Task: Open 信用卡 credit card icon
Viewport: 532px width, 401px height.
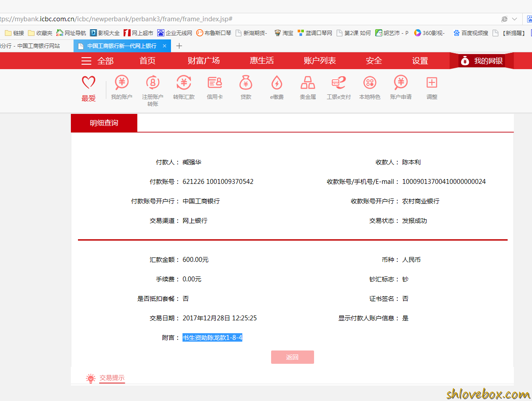Action: point(215,87)
